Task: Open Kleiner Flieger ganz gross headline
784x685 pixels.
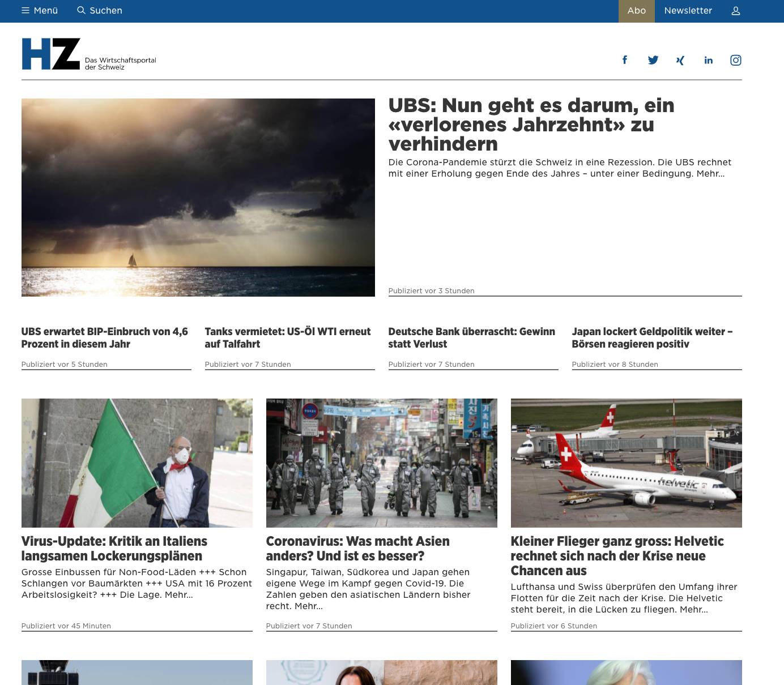Action: coord(617,556)
